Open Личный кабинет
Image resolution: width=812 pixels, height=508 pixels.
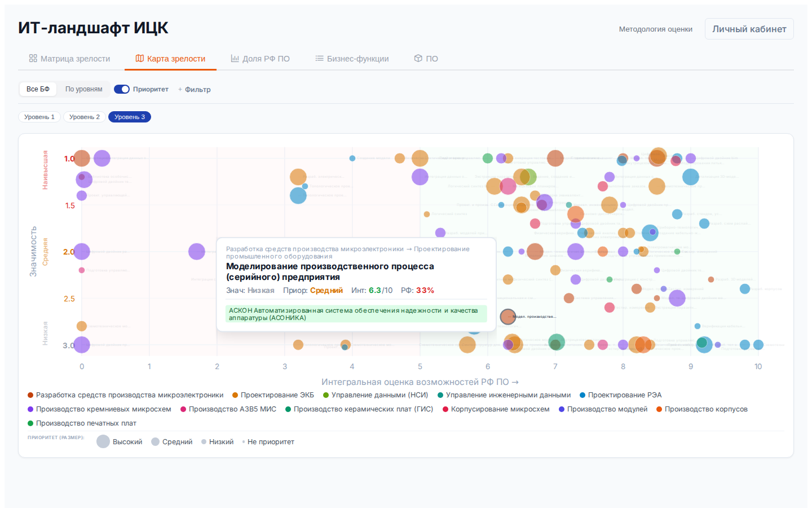pos(749,29)
